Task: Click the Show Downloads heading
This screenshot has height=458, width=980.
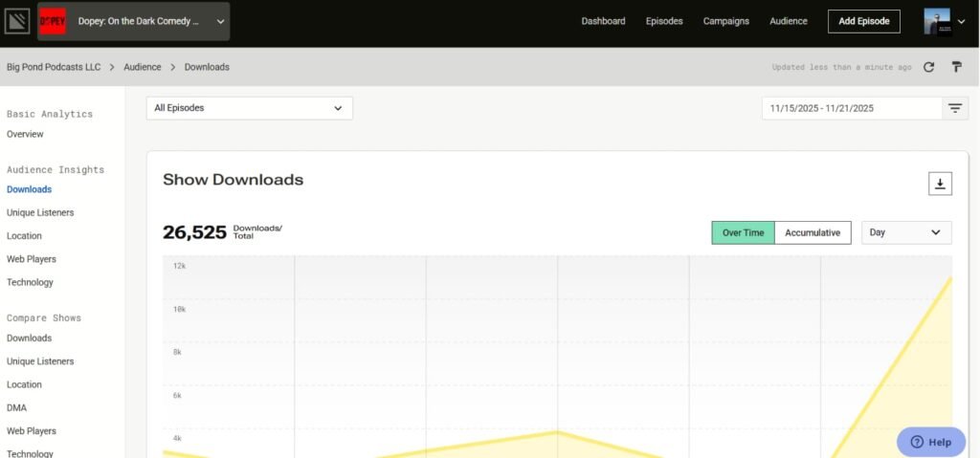Action: [x=234, y=180]
